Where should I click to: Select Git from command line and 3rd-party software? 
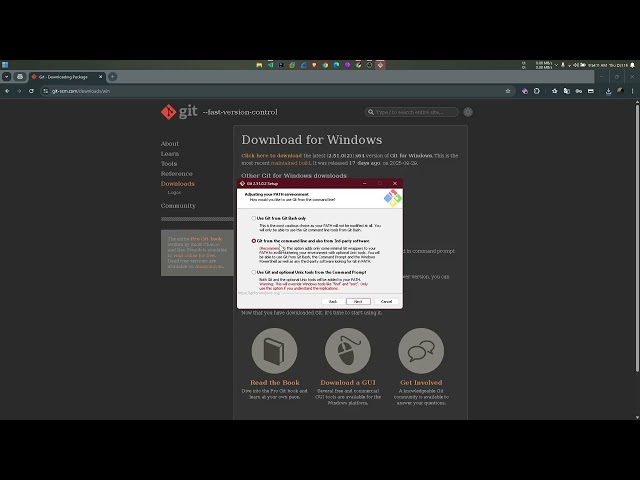tap(253, 241)
